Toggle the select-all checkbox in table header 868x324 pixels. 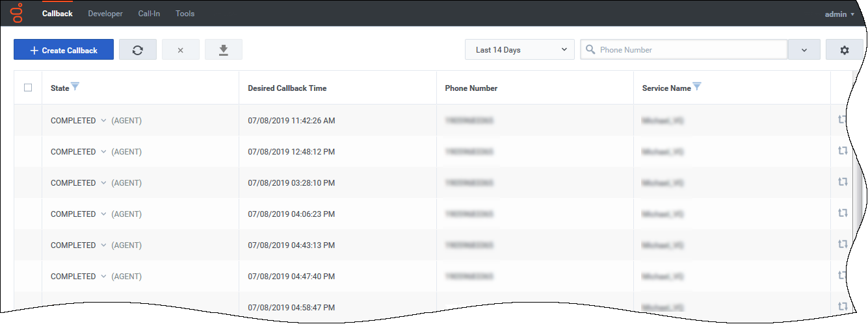click(28, 88)
